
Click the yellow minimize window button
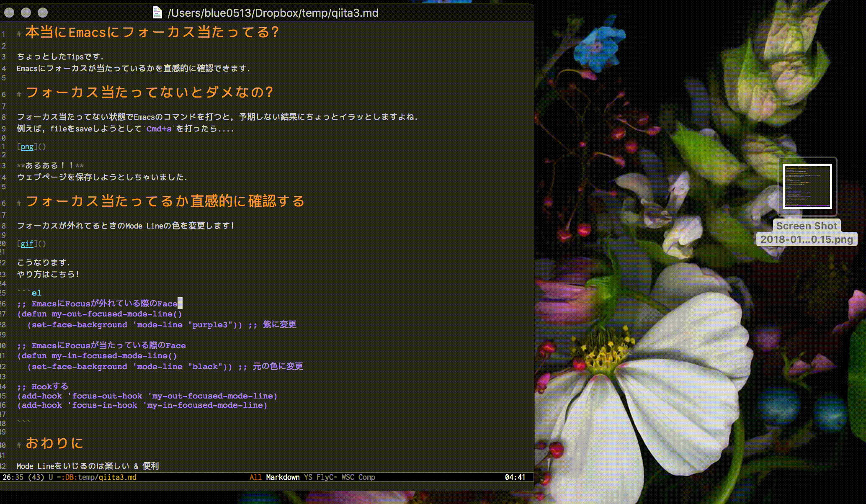pyautogui.click(x=26, y=13)
